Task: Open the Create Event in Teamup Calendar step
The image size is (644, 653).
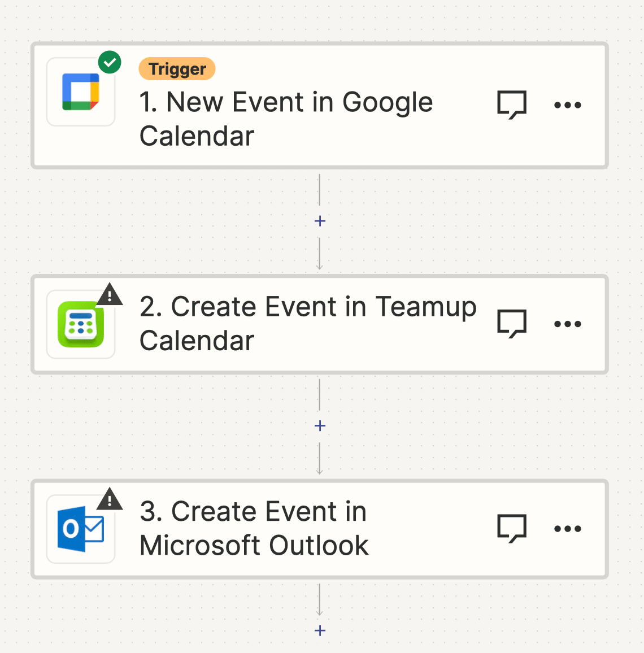Action: 308,323
